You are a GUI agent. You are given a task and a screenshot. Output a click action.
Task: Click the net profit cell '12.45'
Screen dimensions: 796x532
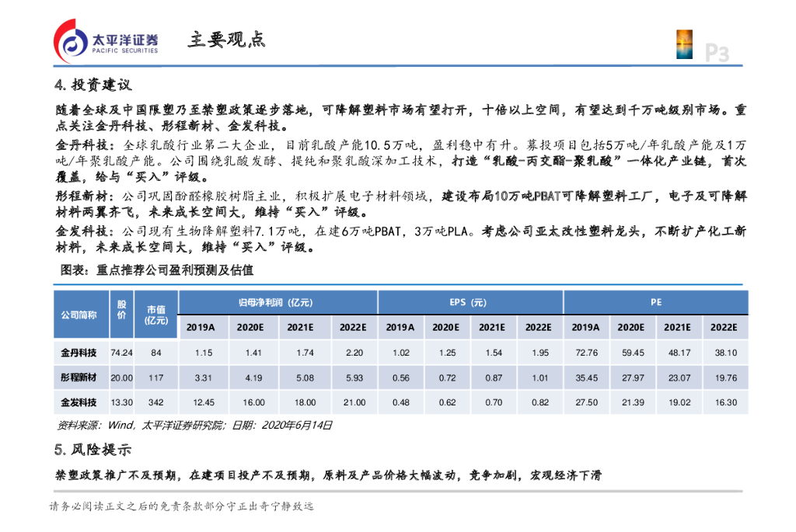pyautogui.click(x=204, y=402)
